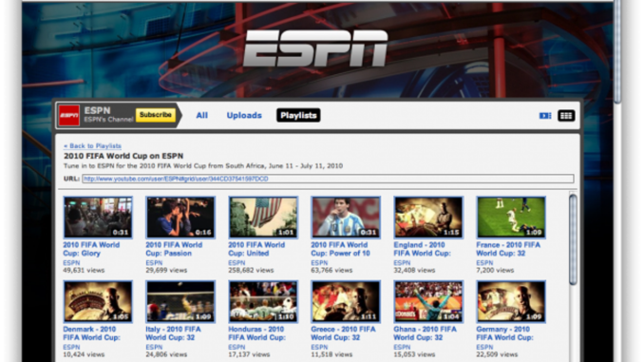Click Honduras - 2010 FIFA World Cup title
The height and width of the screenshot is (362, 644).
[x=256, y=333]
